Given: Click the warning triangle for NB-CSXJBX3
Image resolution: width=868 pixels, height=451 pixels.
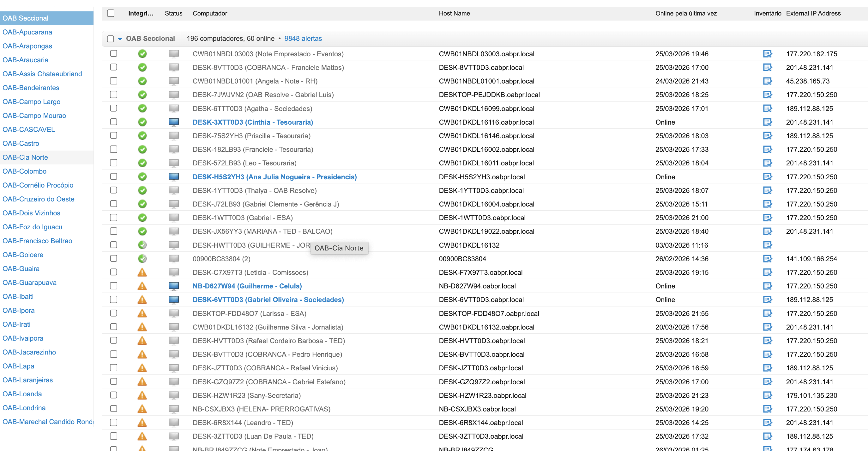Looking at the screenshot, I should coord(142,409).
